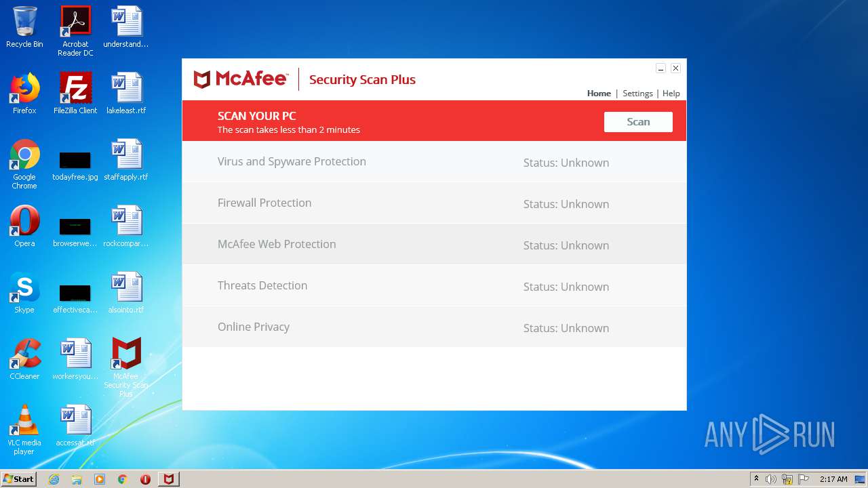Select lakeleast.rtf file on desktop
This screenshot has width=868, height=488.
coord(126,94)
